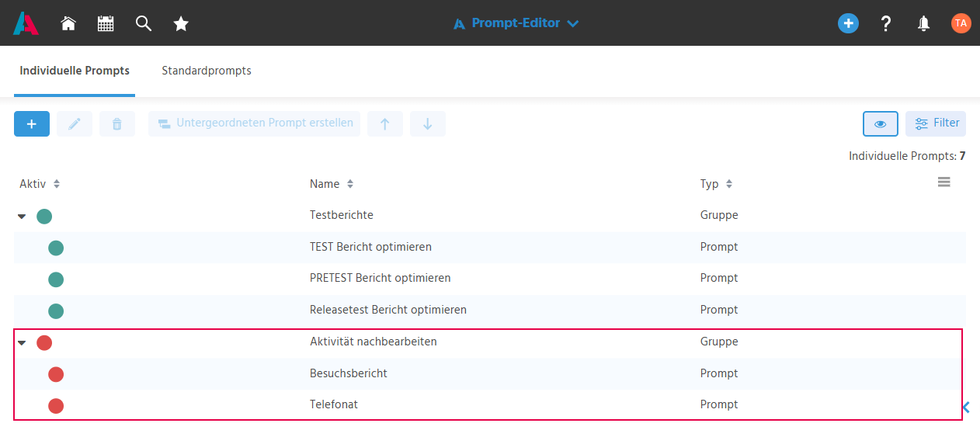Add a new prompt with toolbar plus button
Image resolution: width=980 pixels, height=444 pixels.
click(32, 123)
